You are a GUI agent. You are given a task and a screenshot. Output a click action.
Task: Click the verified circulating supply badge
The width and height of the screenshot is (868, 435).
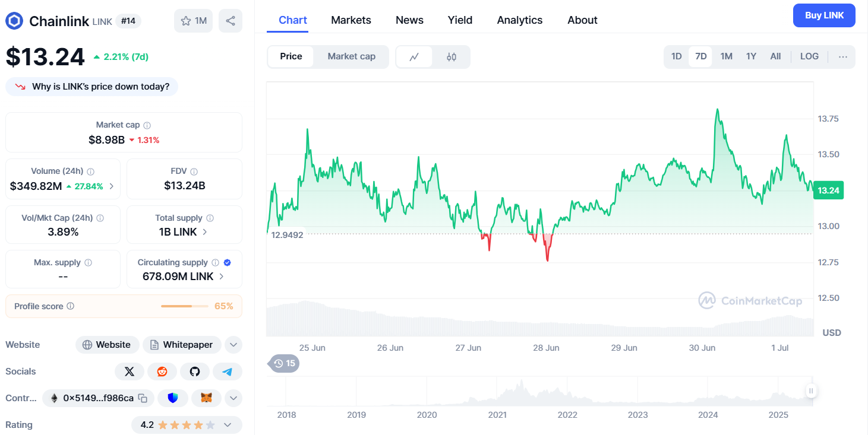click(x=227, y=263)
